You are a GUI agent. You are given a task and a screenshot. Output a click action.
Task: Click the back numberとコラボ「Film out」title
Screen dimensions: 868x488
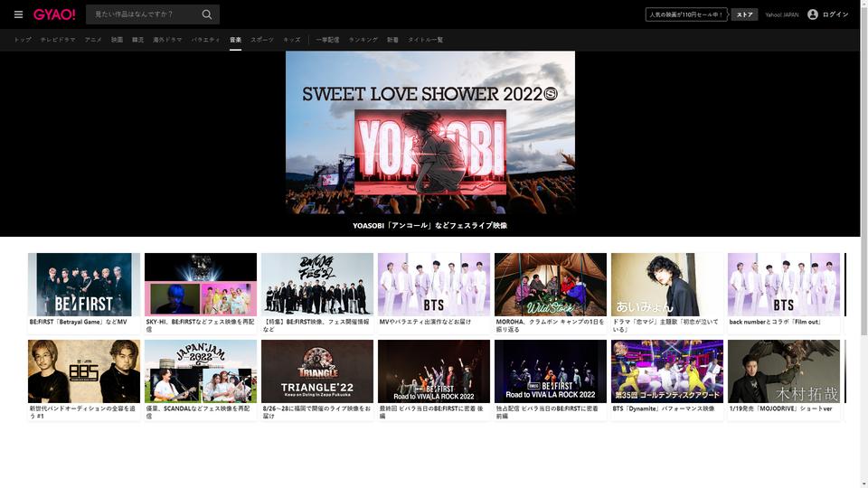point(775,322)
